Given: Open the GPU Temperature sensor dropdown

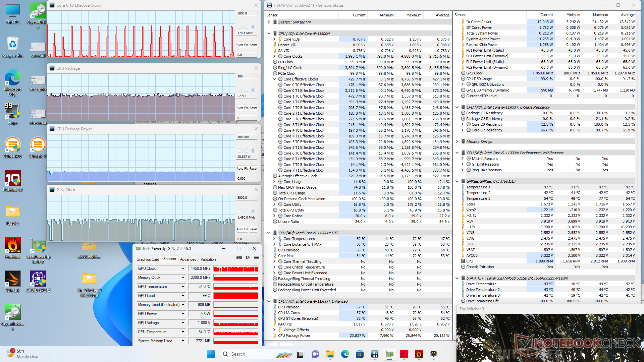Looking at the screenshot, I should pos(183,287).
